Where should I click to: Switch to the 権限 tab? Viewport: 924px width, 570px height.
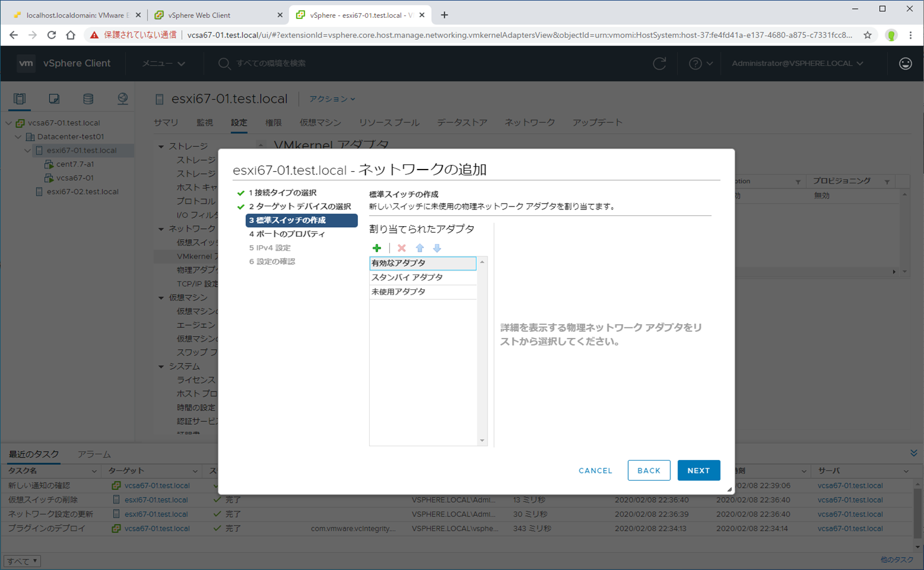coord(273,123)
